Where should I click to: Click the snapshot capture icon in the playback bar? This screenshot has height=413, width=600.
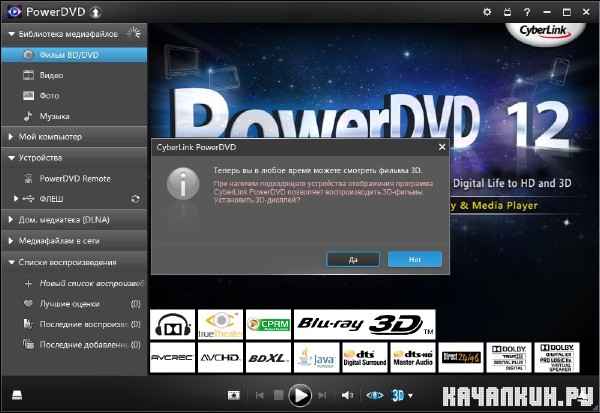[x=233, y=395]
